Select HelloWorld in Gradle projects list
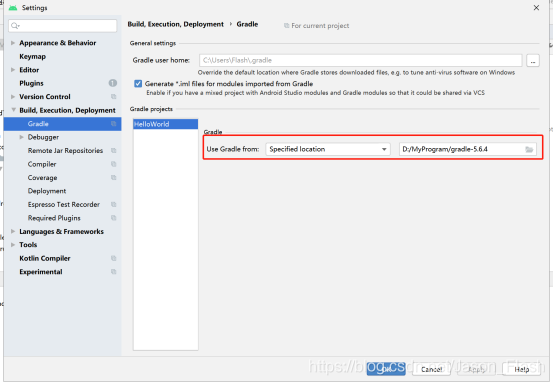Viewport: 554px width, 385px height. pos(165,124)
